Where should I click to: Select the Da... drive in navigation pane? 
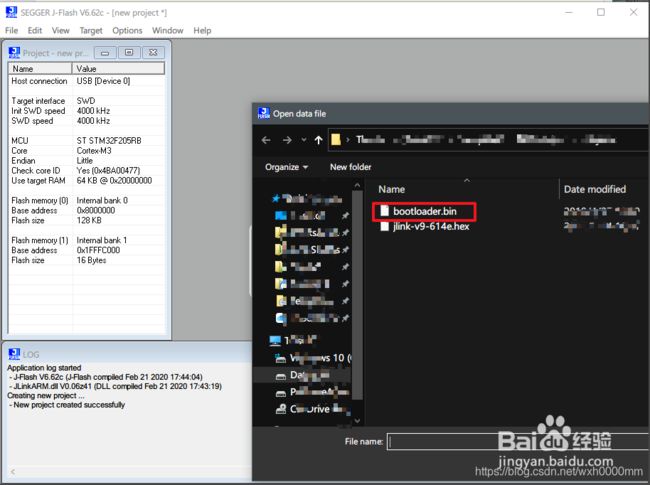pos(303,375)
